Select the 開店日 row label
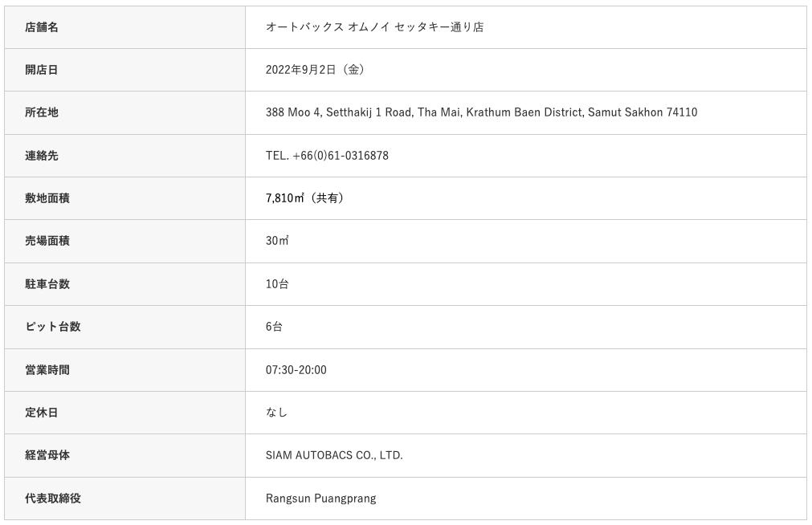The image size is (812, 525). pos(42,70)
